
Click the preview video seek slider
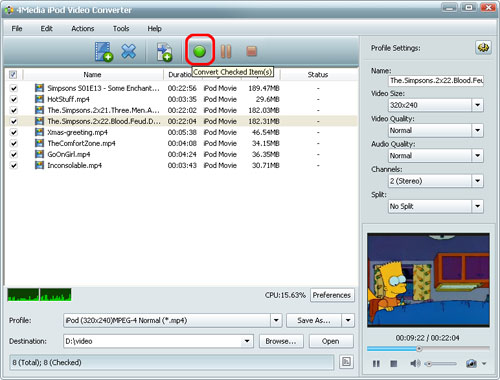tap(428, 349)
